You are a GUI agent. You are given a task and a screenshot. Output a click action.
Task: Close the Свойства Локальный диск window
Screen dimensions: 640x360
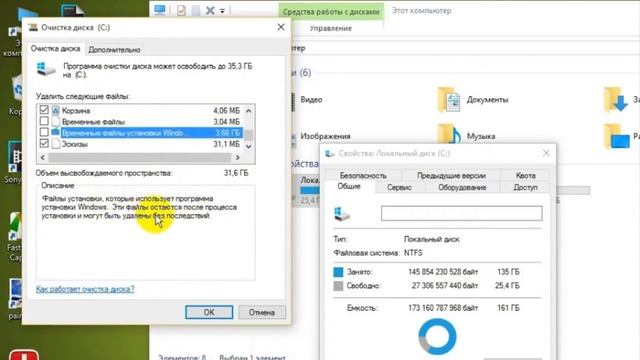[546, 153]
